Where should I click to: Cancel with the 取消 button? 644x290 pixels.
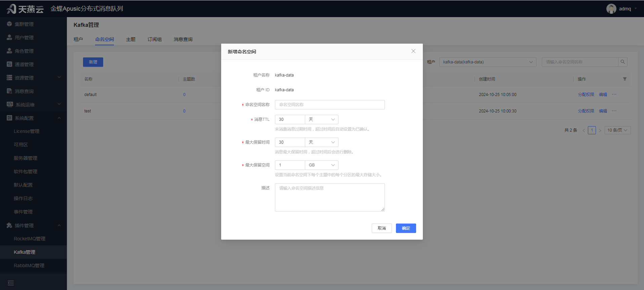382,228
